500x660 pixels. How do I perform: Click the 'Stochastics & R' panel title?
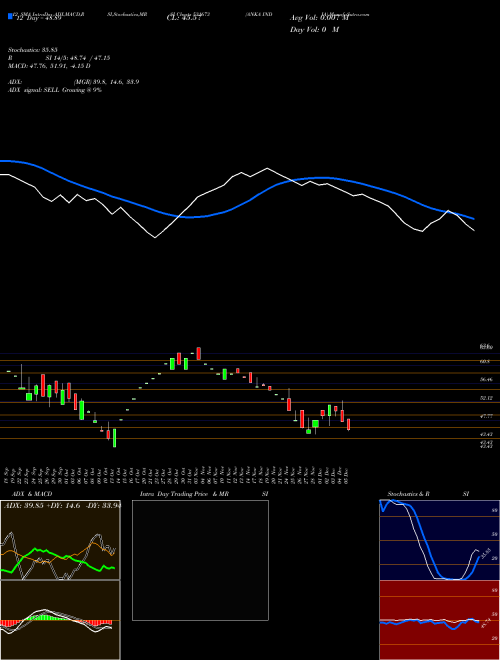point(408,494)
